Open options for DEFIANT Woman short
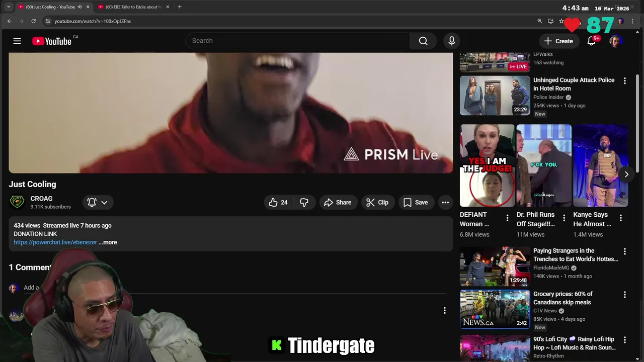Image resolution: width=644 pixels, height=362 pixels. 507,218
